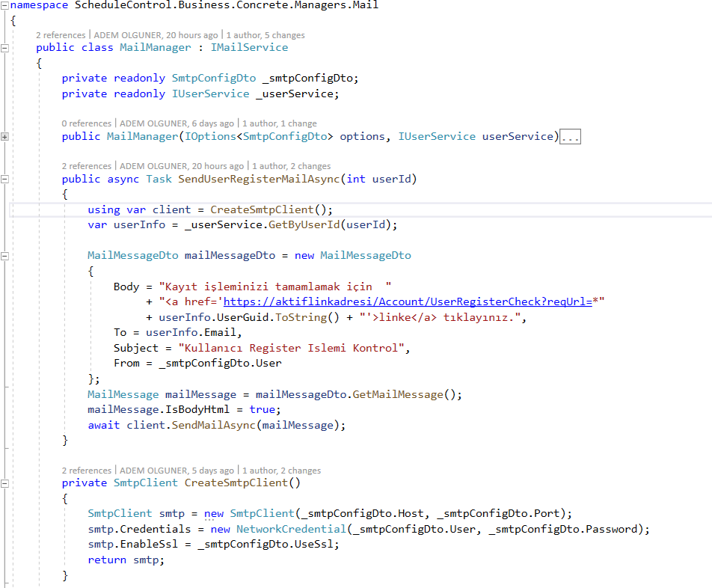
Task: Open '1 author, 5 changes' CodeLens
Action: pos(266,35)
